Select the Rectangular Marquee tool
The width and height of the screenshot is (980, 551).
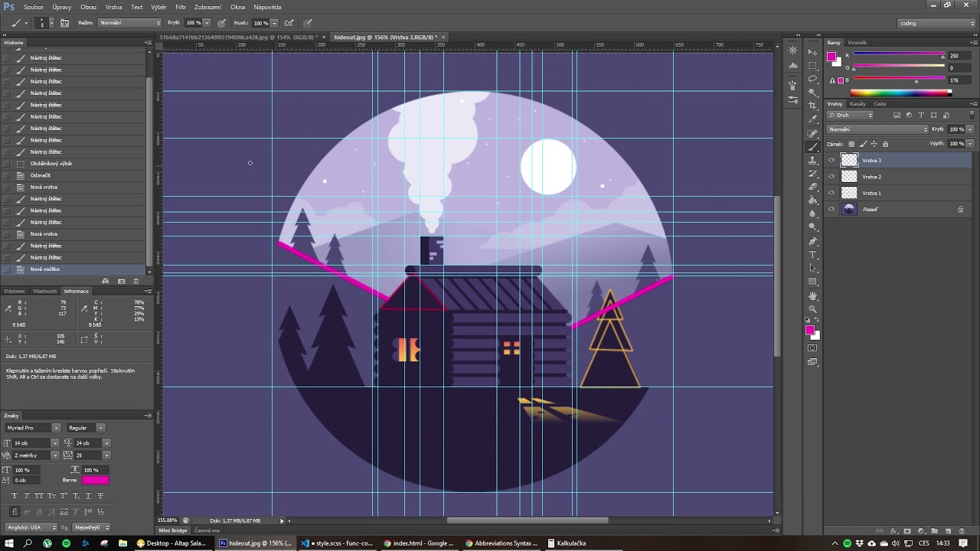(812, 65)
